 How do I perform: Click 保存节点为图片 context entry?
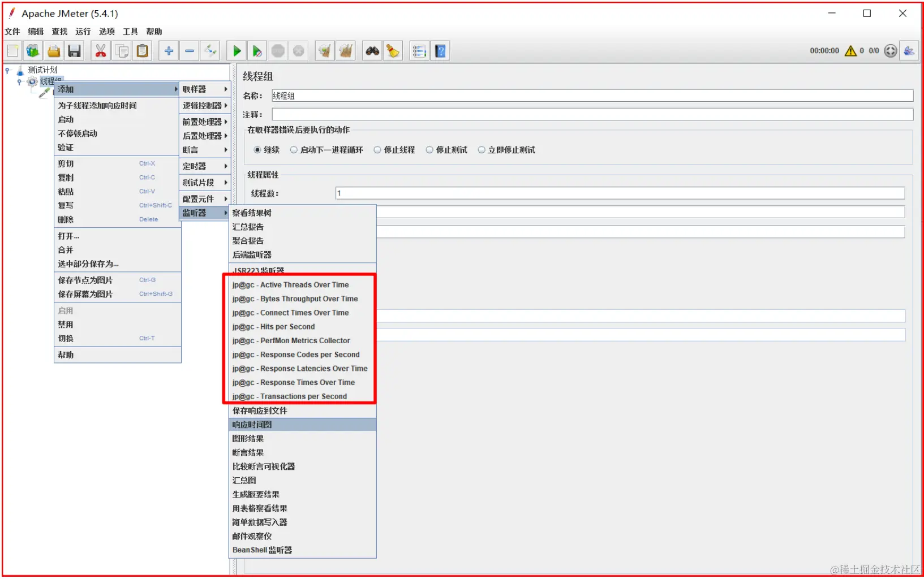pos(117,280)
